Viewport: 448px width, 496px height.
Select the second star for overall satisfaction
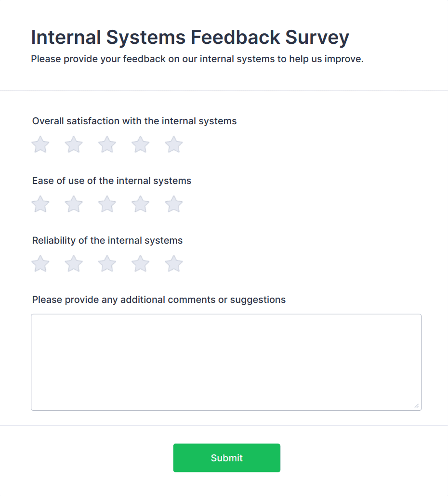point(73,144)
